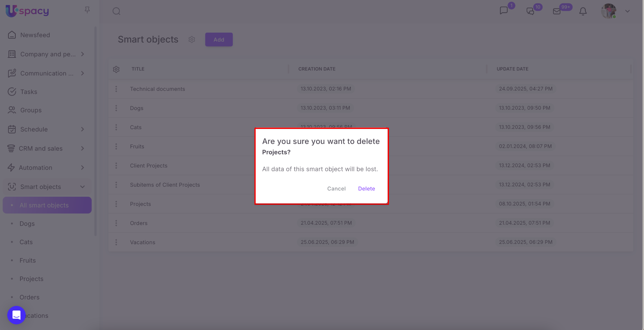Open table column settings gear
The height and width of the screenshot is (330, 644).
(x=116, y=69)
